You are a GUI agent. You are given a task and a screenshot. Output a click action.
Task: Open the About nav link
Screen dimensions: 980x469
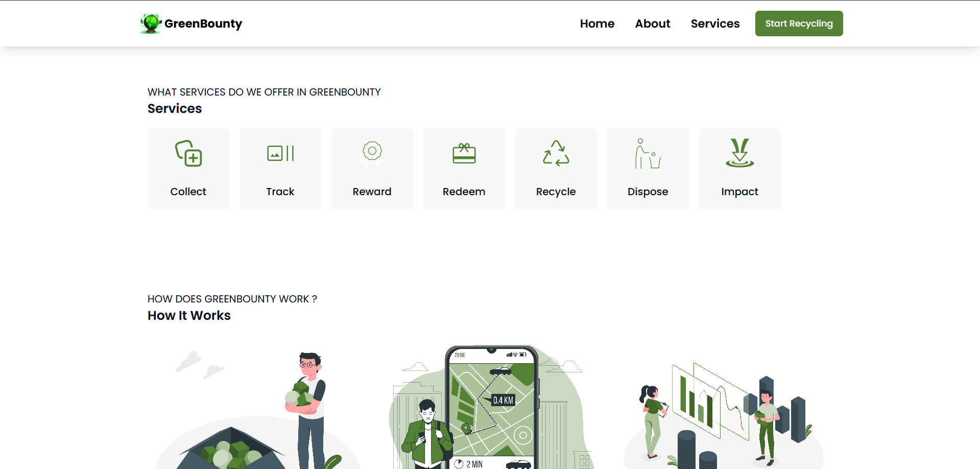[x=653, y=24]
